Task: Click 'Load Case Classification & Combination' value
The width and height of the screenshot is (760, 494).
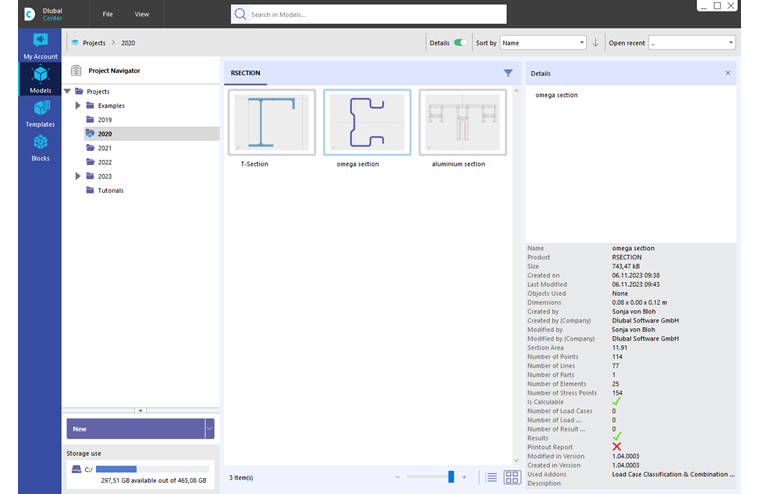Action: [673, 474]
